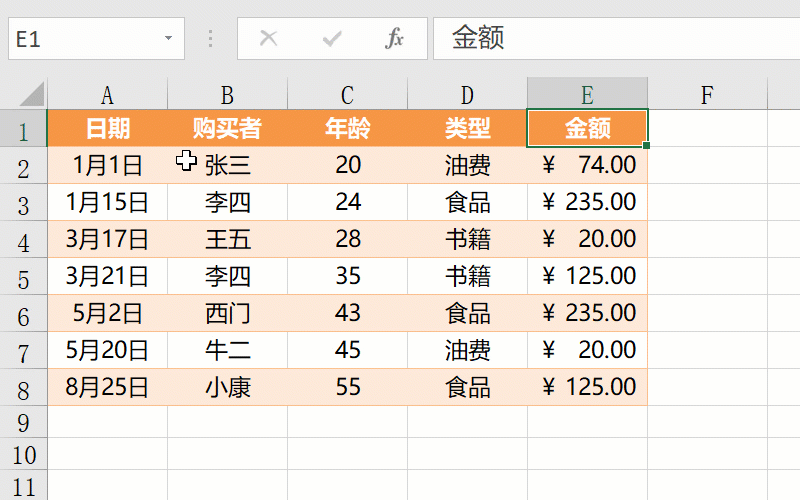The height and width of the screenshot is (500, 800).
Task: Open the Name Box dropdown arrow
Action: [x=168, y=38]
